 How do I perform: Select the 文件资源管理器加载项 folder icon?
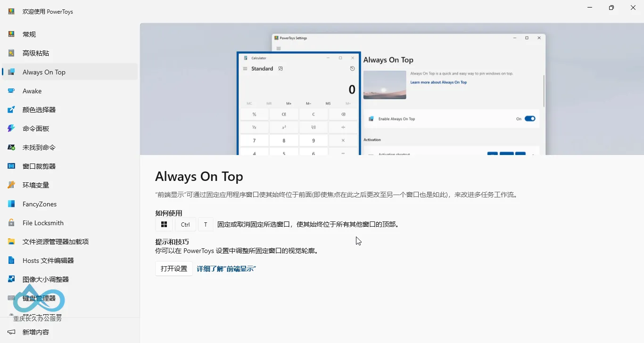tap(11, 242)
